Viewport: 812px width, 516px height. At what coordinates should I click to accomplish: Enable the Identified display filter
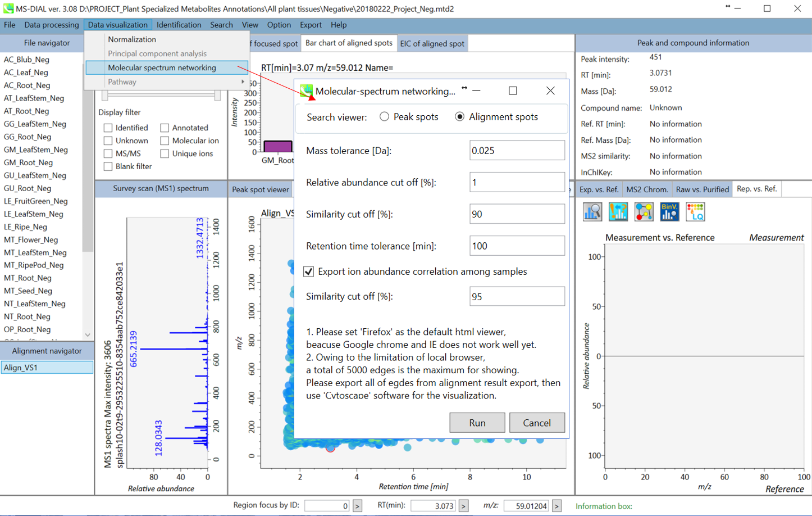pyautogui.click(x=108, y=128)
